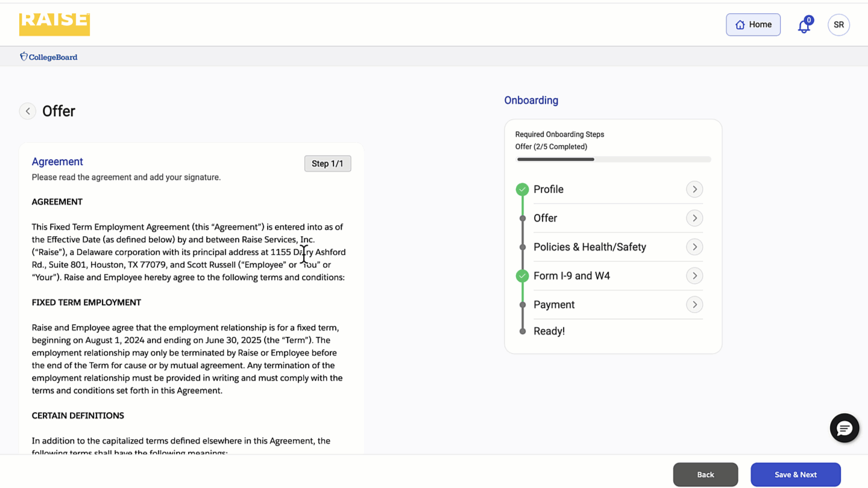This screenshot has width=868, height=488.
Task: Expand the Policies & Health/Safety chevron
Action: click(x=694, y=247)
